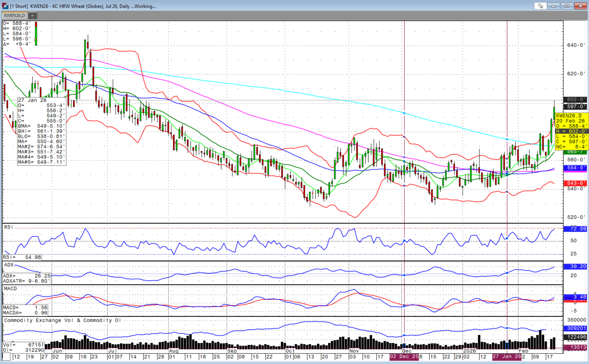Click the plus icon to add chart tab
The height and width of the screenshot is (364, 589).
(32, 16)
